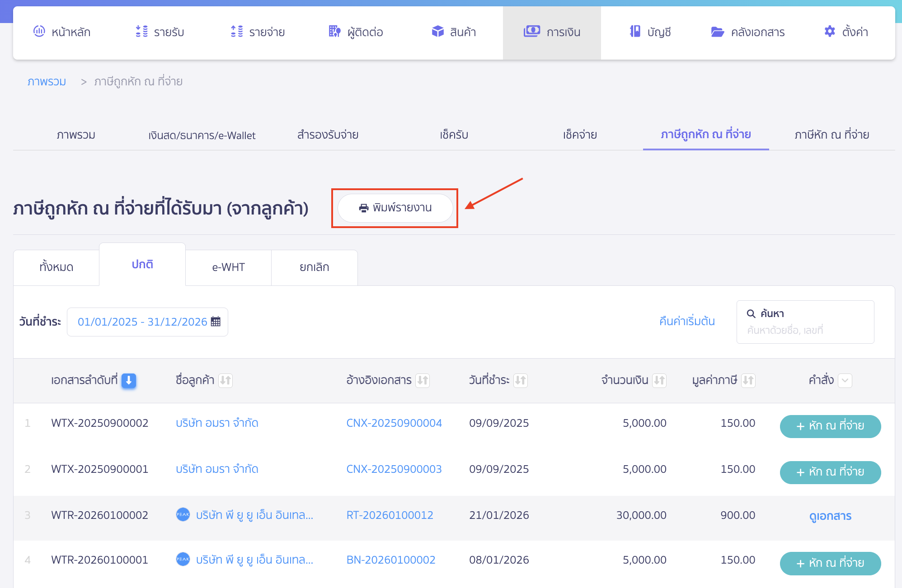
Task: Click the home dashboard icon หน้าหลัก
Action: pyautogui.click(x=39, y=32)
